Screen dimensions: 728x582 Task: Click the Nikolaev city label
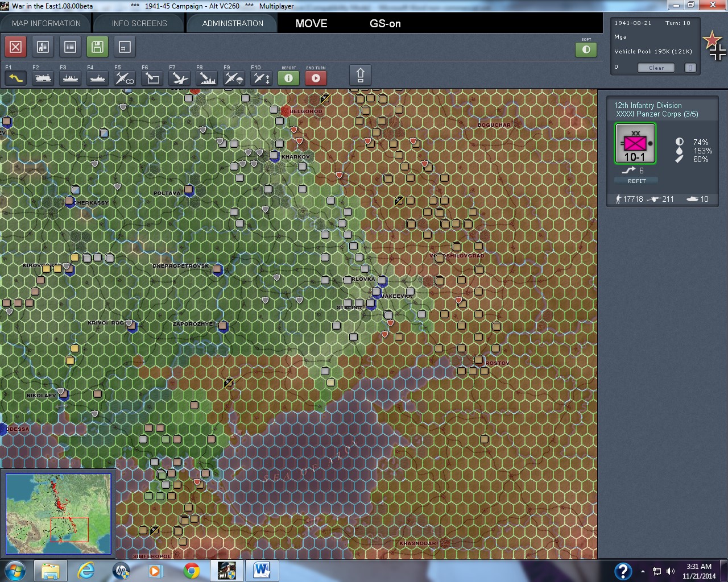click(42, 396)
